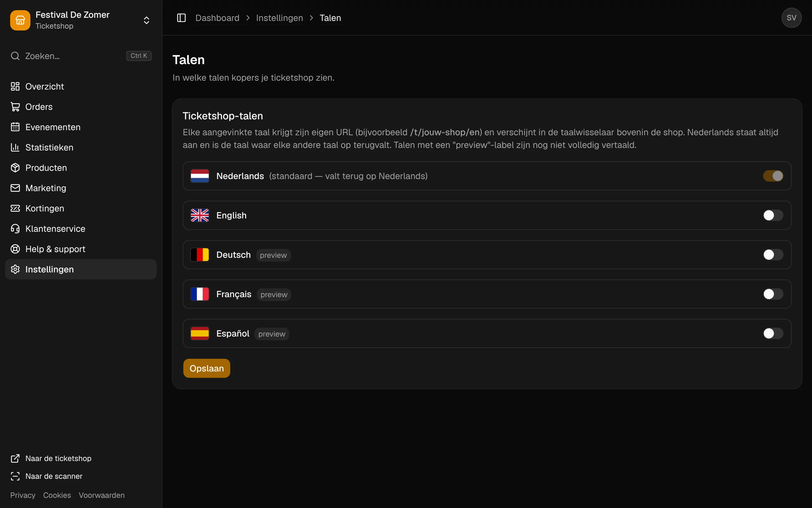Screen dimensions: 812x508
Task: Click the Voorwaarden footer link
Action: 102,495
